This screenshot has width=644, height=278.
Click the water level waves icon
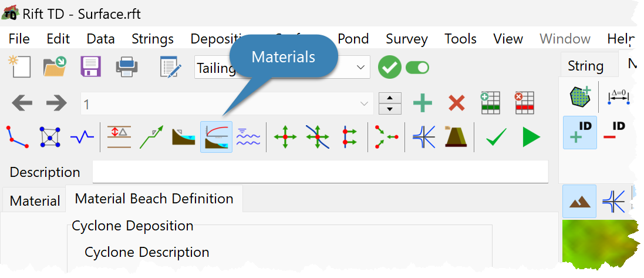(x=248, y=137)
